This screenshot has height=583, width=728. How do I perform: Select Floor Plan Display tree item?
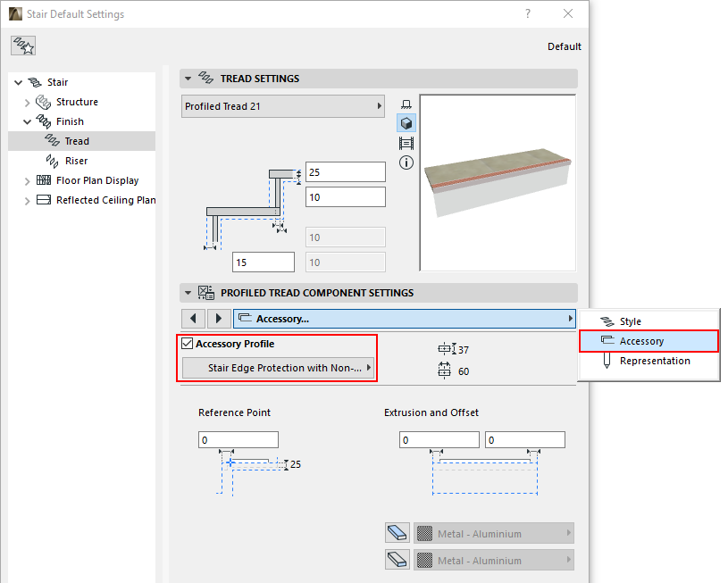coord(97,180)
